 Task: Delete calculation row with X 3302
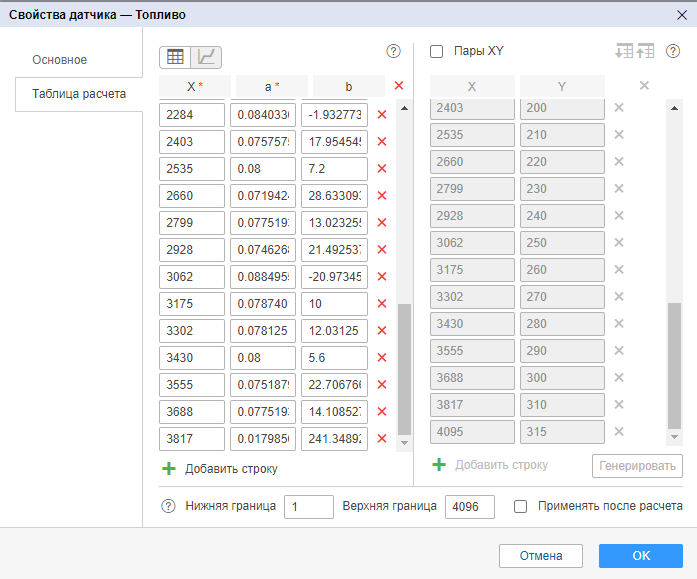coord(381,331)
